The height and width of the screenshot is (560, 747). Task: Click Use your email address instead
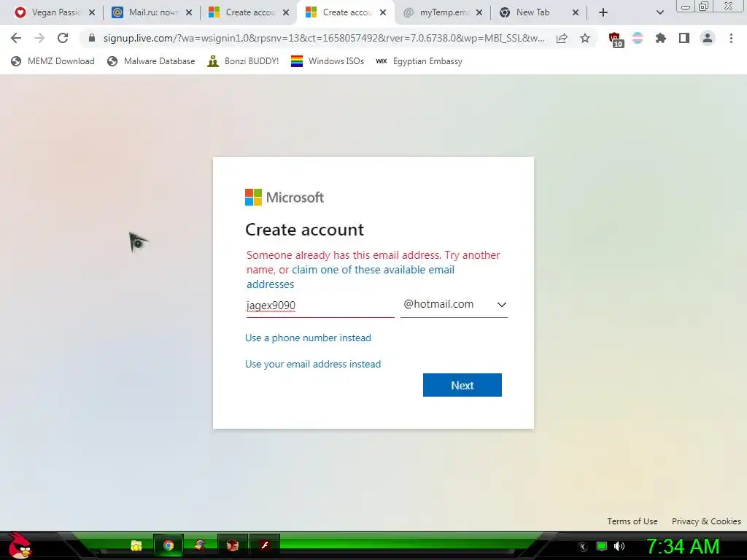pyautogui.click(x=312, y=364)
